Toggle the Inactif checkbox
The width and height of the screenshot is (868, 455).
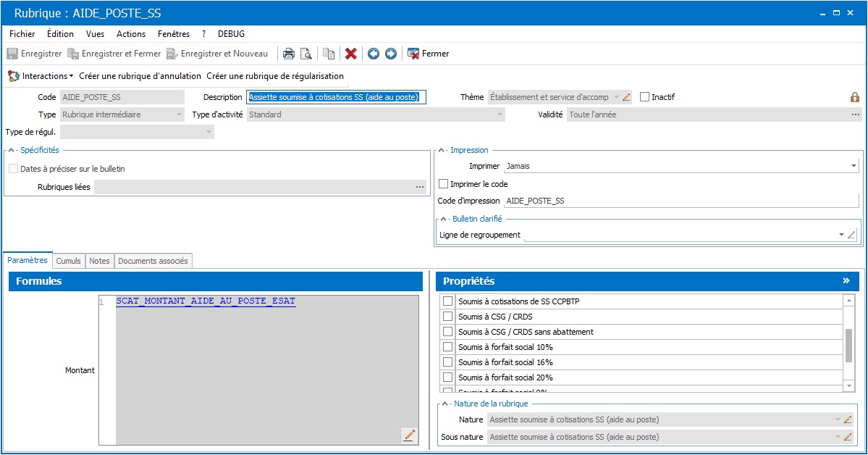tap(645, 97)
